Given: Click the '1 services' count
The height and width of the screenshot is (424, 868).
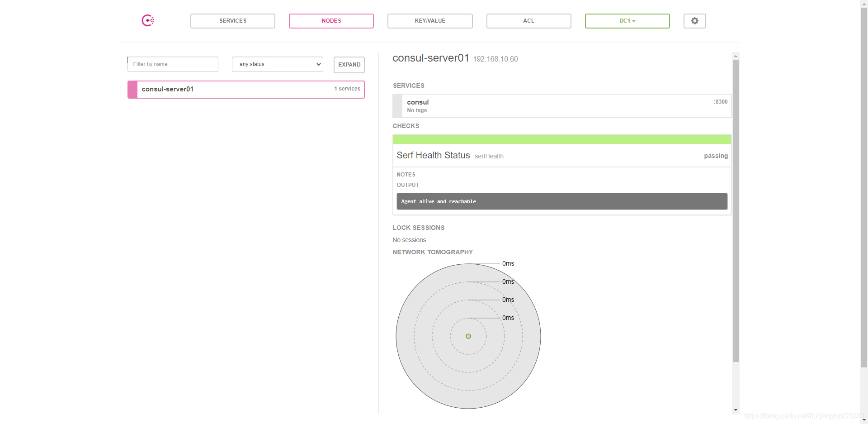Looking at the screenshot, I should pos(347,89).
